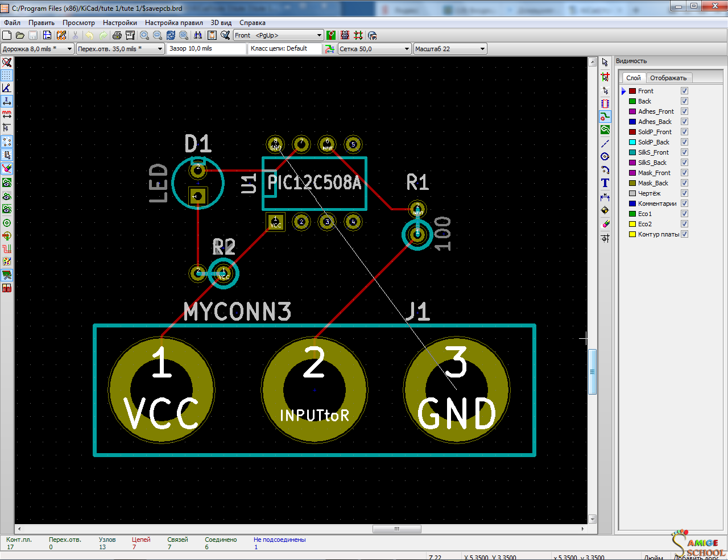
Task: Hide the Back layer checkbox
Action: tap(684, 101)
